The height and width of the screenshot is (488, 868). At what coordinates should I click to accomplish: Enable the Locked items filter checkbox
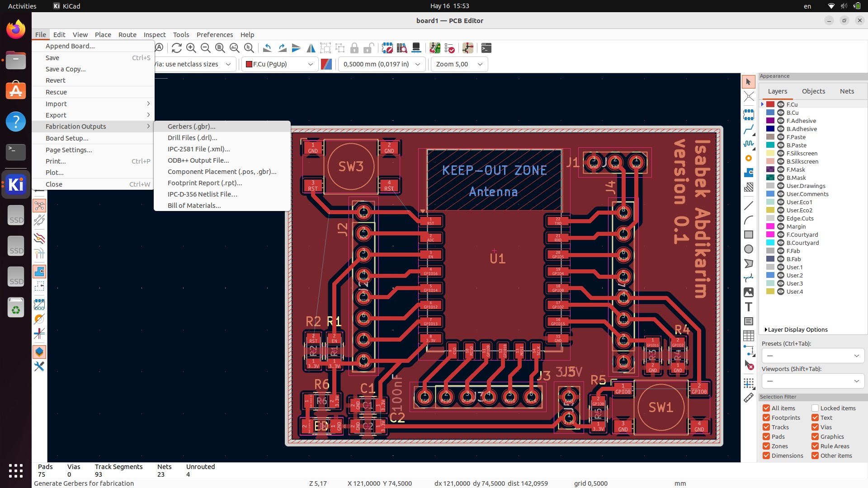815,408
